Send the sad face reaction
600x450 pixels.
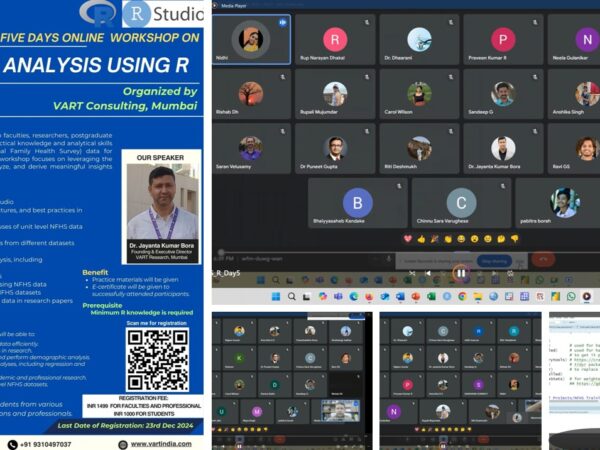tap(488, 239)
